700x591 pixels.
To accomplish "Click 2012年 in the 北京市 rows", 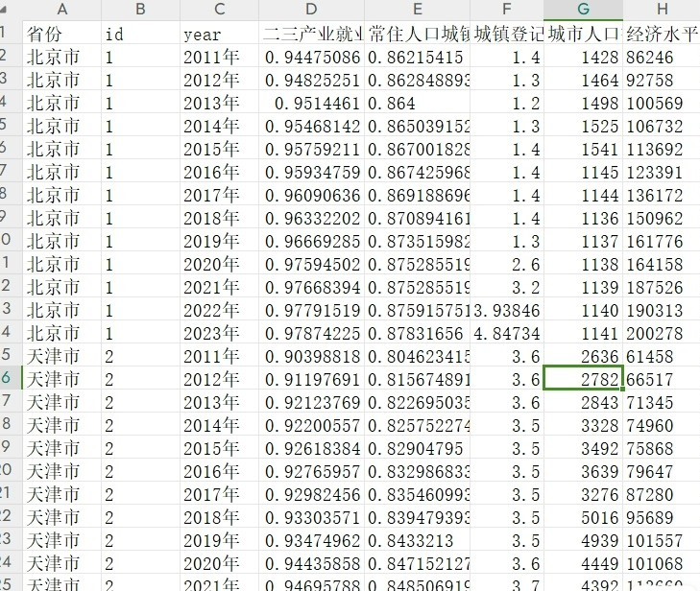I will 219,81.
